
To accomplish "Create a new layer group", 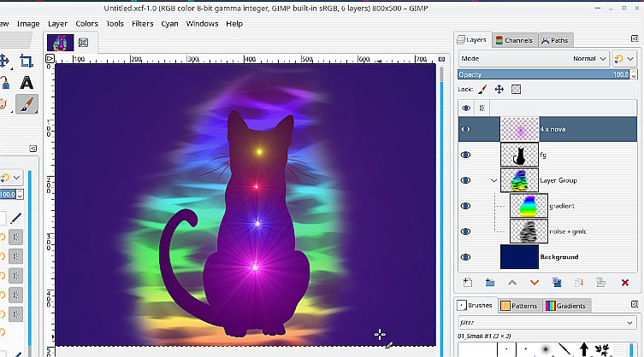I will point(489,282).
